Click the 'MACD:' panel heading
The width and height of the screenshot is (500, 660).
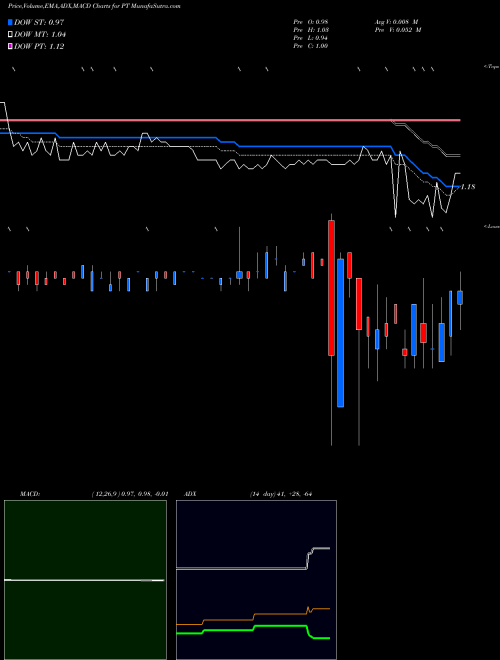point(30,494)
